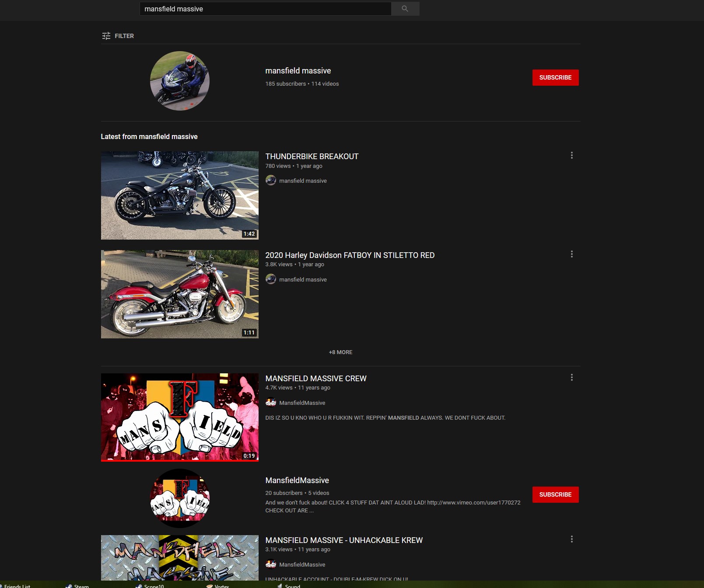Open the MansfieldMassive channel name under UNHACKABLE KREW
Viewport: 704px width, 588px height.
[302, 564]
